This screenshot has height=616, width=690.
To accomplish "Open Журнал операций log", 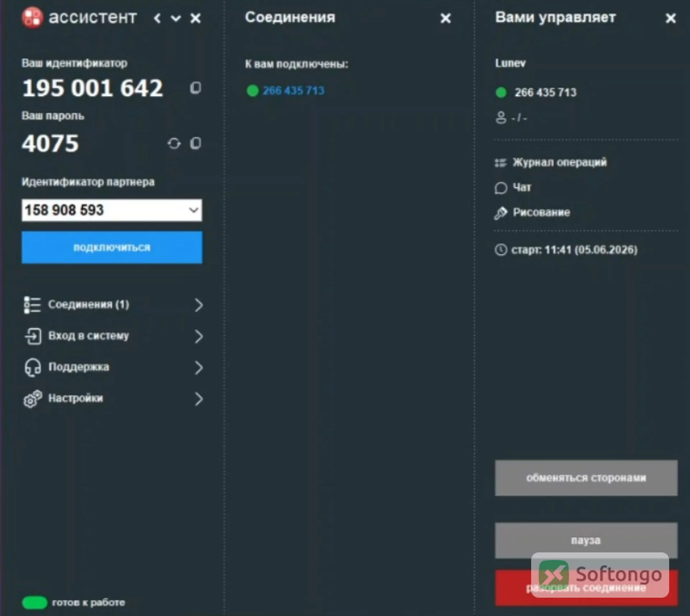I will [560, 162].
